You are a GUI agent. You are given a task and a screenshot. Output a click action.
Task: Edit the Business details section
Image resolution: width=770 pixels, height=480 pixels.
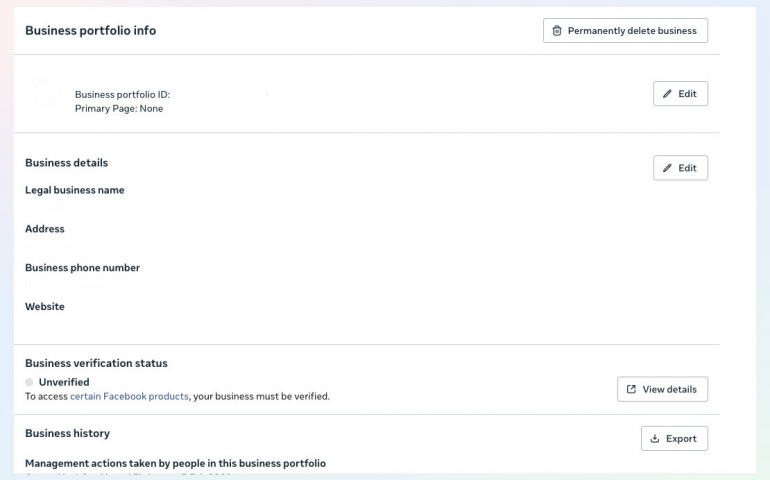pos(680,168)
